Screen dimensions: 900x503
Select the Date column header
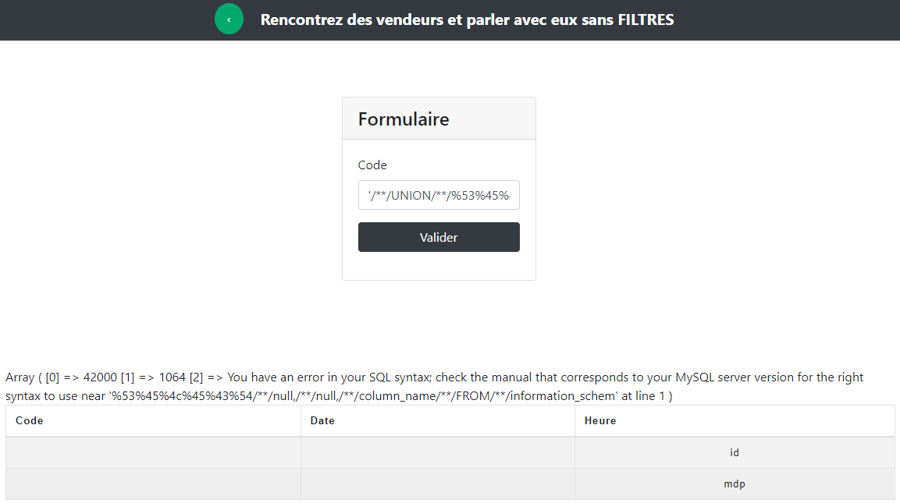coord(322,421)
